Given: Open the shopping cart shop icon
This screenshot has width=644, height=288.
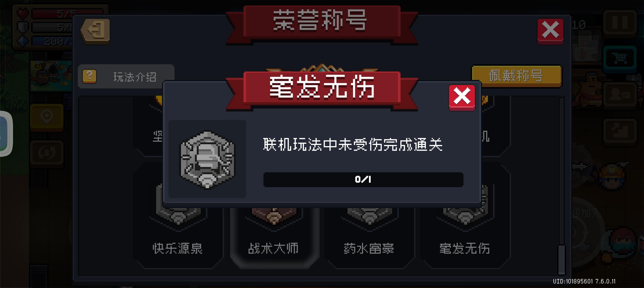Looking at the screenshot, I should tap(620, 58).
